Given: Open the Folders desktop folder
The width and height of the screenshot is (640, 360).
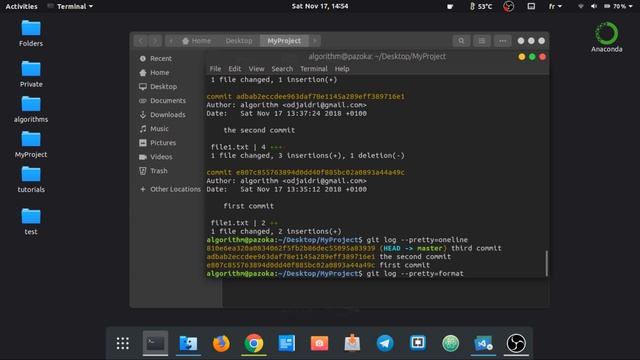Looking at the screenshot, I should [31, 33].
